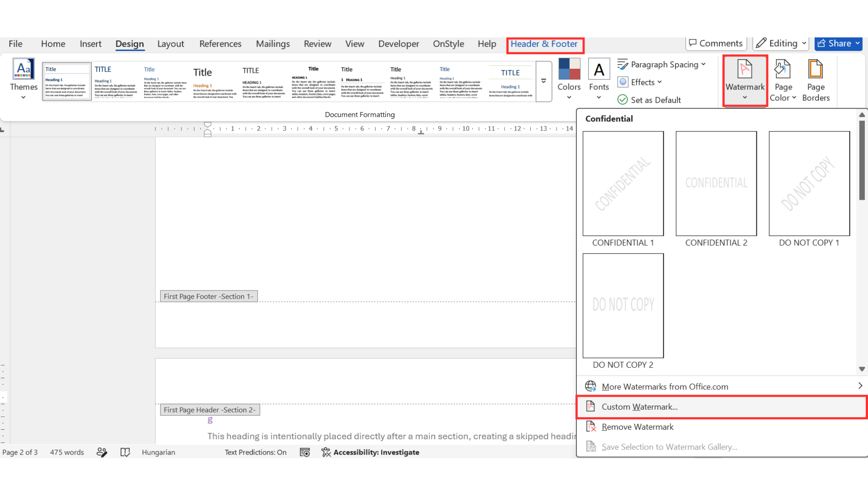
Task: Click the First Page Footer -Section 1- label
Action: [209, 296]
